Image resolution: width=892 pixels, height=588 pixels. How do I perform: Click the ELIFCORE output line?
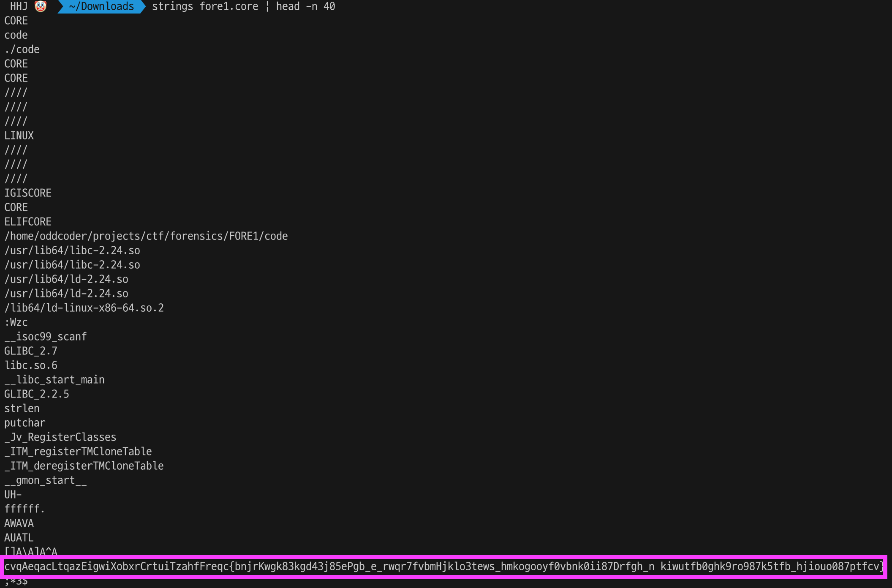[x=28, y=222]
